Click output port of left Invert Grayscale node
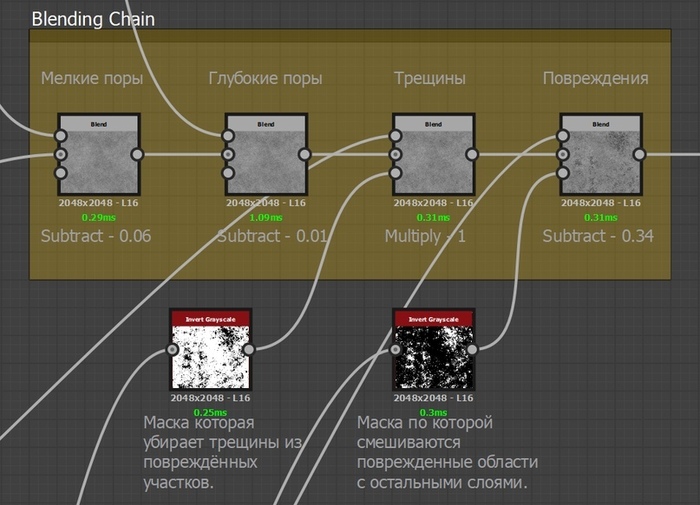Screen dimensions: 700x505 [249, 350]
